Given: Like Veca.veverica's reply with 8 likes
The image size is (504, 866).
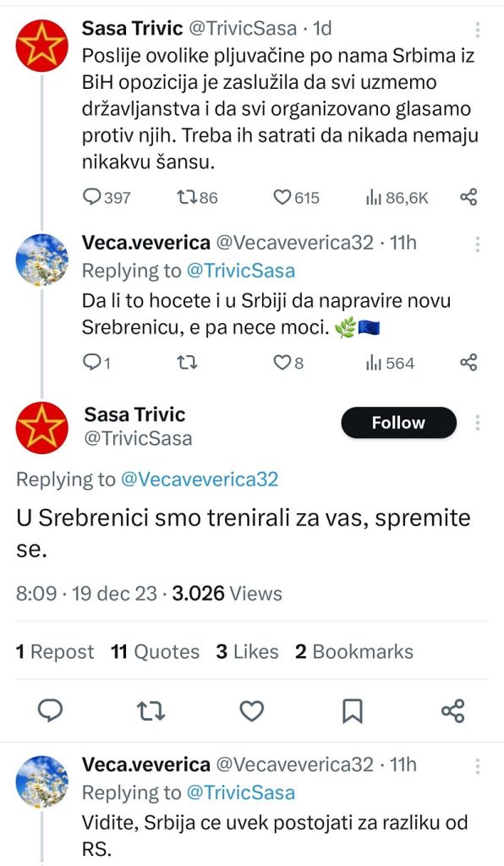Looking at the screenshot, I should (288, 363).
